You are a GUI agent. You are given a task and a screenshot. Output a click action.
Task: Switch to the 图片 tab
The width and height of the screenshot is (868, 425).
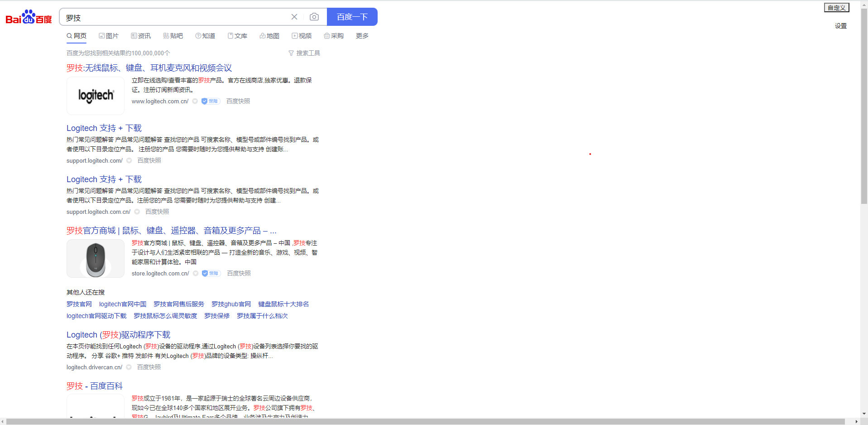point(109,36)
